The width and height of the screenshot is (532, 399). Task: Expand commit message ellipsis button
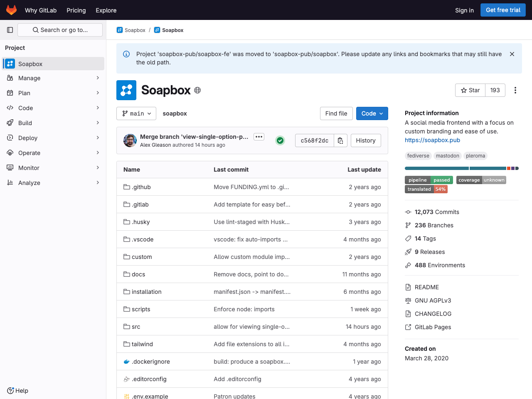pyautogui.click(x=259, y=137)
